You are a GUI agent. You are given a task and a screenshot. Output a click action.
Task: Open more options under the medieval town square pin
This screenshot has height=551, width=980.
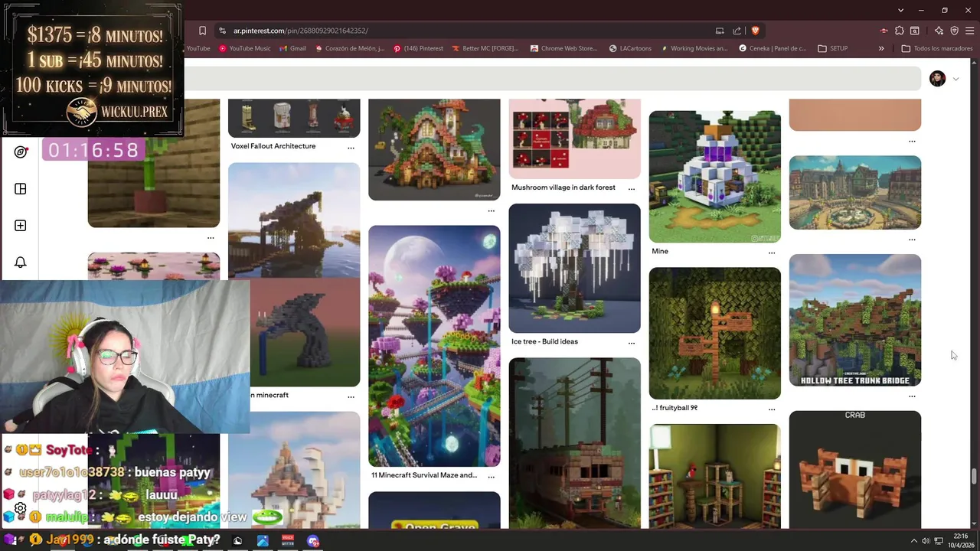912,240
